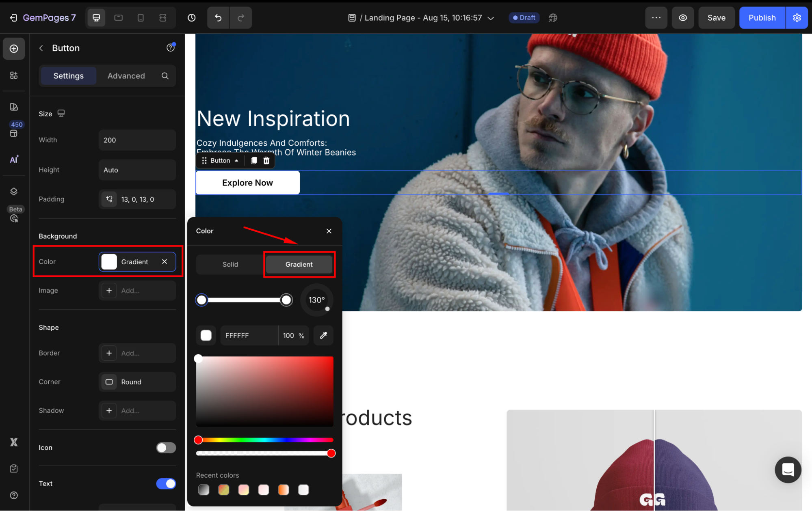Click the preview eye icon
Image resolution: width=812 pixels, height=511 pixels.
pyautogui.click(x=683, y=18)
